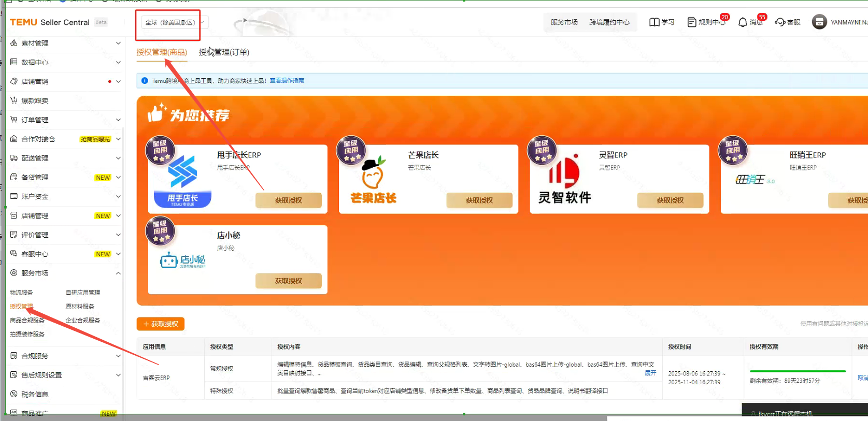Expand the 素材管理 sidebar menu
Viewport: 868px width, 421px height.
tap(66, 43)
